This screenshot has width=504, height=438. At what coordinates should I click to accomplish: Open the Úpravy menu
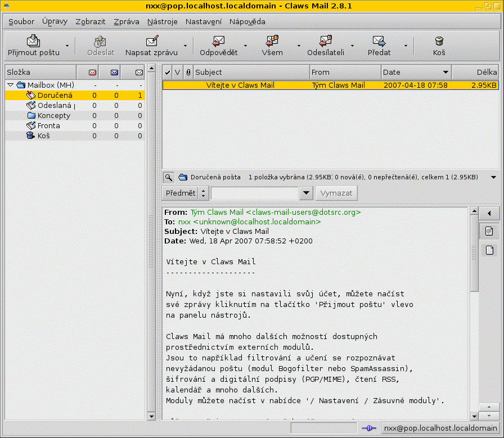55,21
